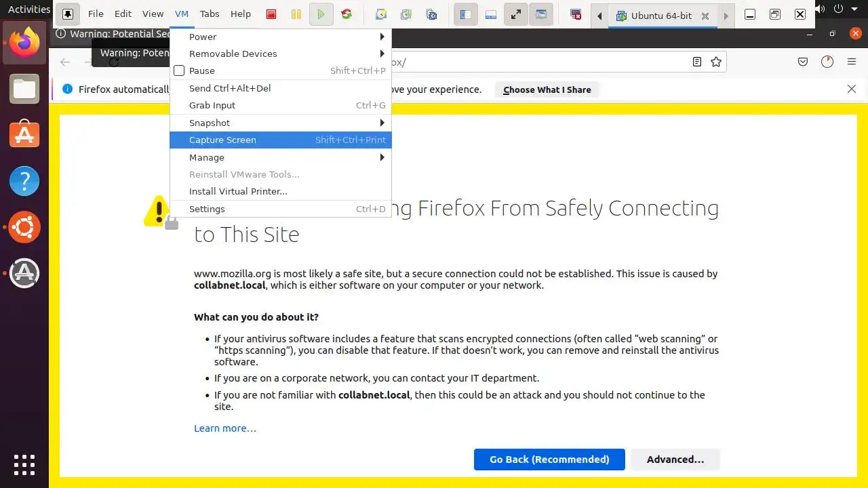Choose Install Virtual Printer
This screenshot has width=868, height=488.
(x=281, y=191)
